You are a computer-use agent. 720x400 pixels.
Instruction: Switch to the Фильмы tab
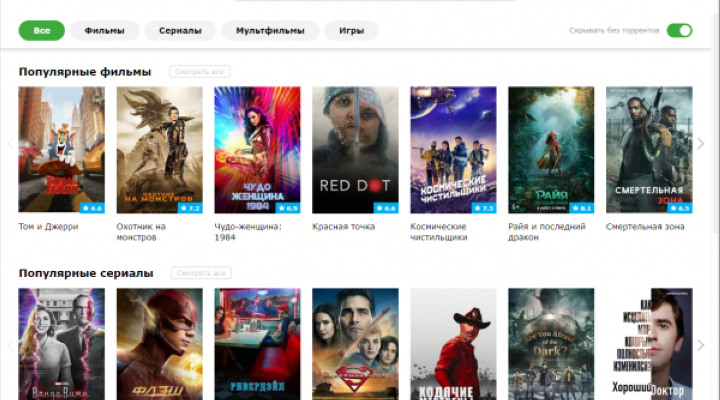point(104,31)
